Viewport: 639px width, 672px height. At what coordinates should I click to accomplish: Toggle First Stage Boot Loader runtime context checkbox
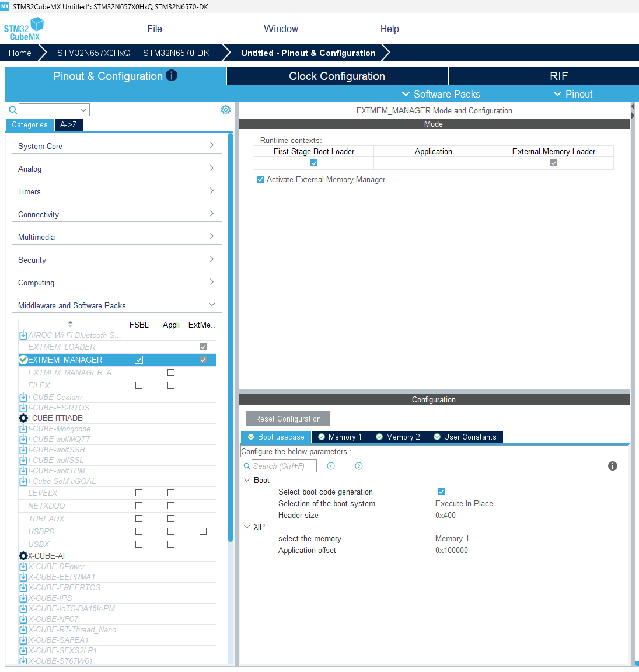click(314, 163)
